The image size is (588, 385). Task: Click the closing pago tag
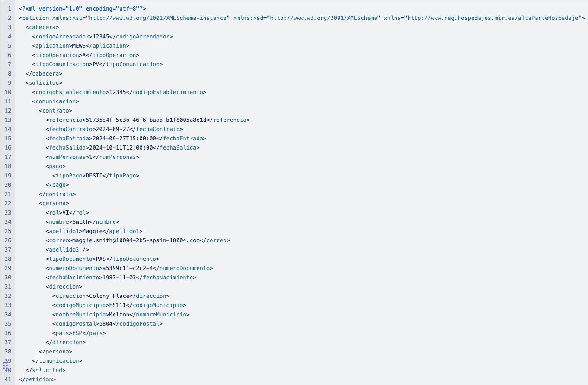(x=57, y=185)
